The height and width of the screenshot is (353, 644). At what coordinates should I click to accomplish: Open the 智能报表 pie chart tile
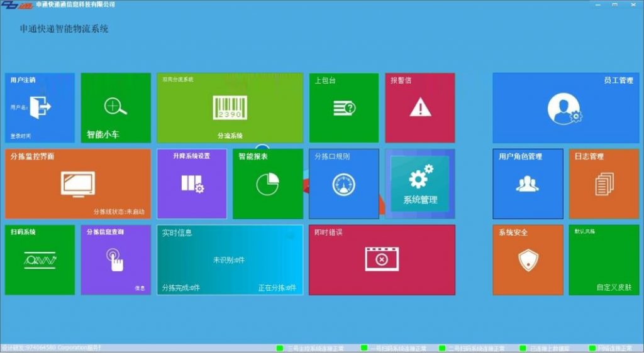[x=268, y=183]
